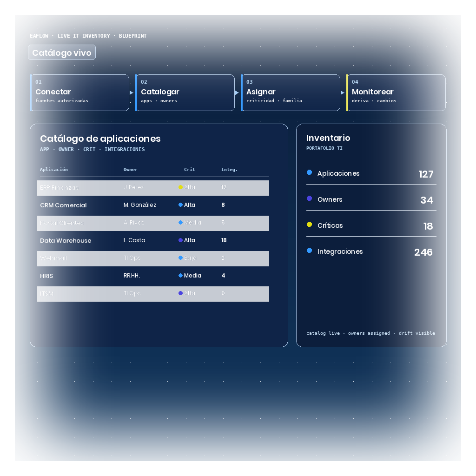
Task: Select the ERP Finanzas application name
Action: pyautogui.click(x=59, y=188)
